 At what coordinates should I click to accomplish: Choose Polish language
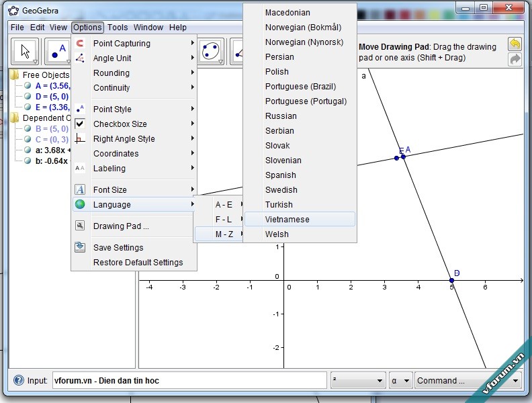point(300,72)
